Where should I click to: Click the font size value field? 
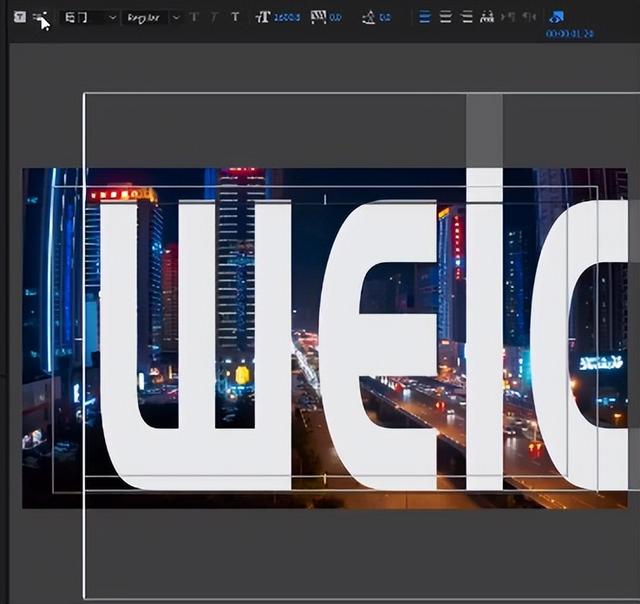[287, 18]
